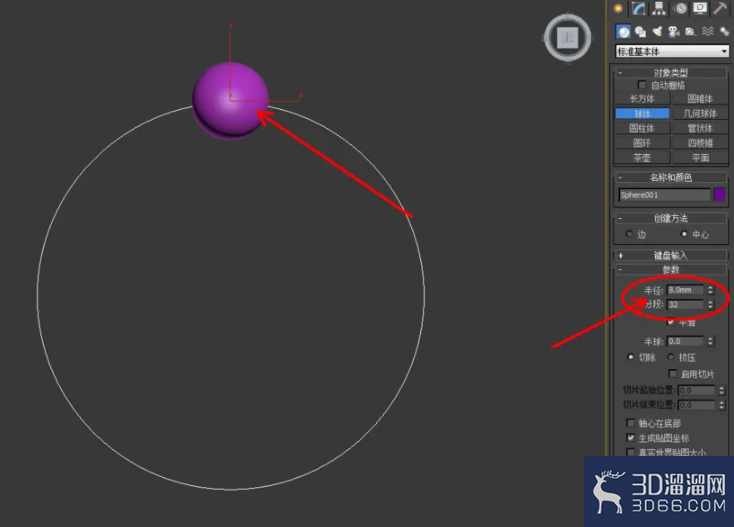Collapse the 创建方法 rollout
Viewport: 734px width, 527px height.
pos(670,218)
